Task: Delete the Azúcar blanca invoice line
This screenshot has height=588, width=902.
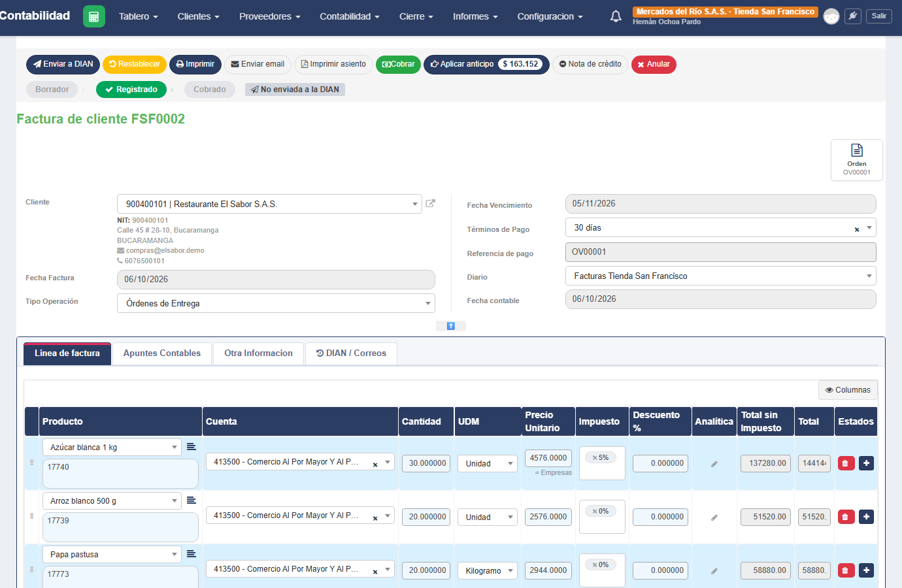Action: tap(846, 463)
